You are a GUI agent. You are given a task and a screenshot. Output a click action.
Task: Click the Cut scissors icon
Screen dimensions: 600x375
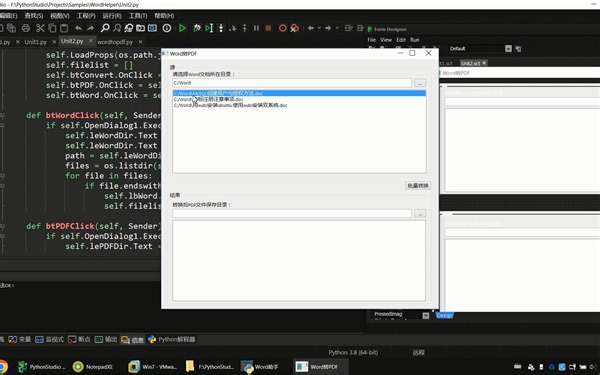pos(40,28)
